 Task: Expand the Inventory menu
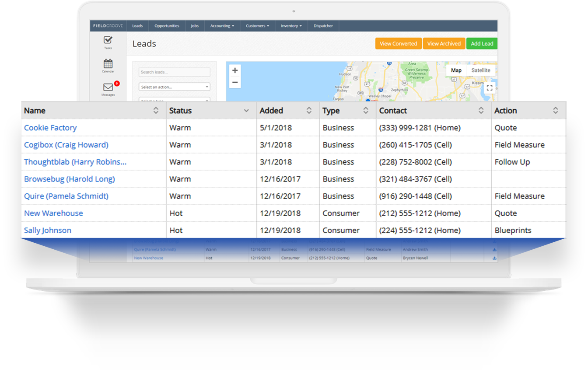click(x=291, y=26)
